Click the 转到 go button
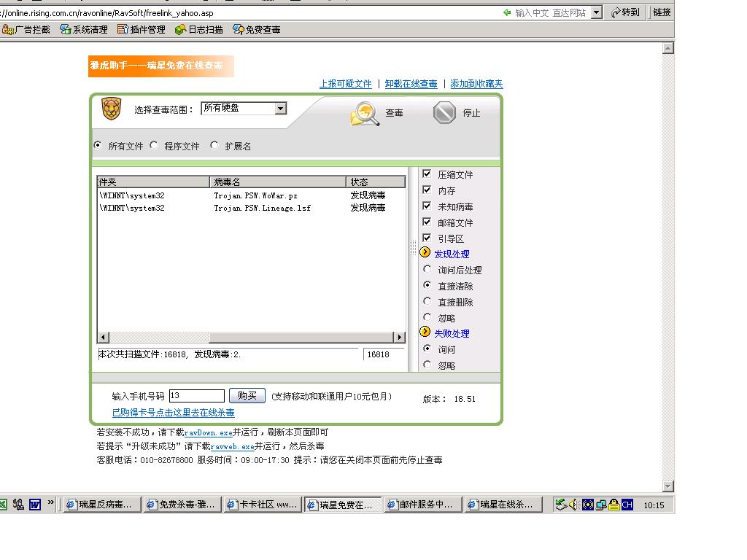This screenshot has width=747, height=560. (x=625, y=12)
